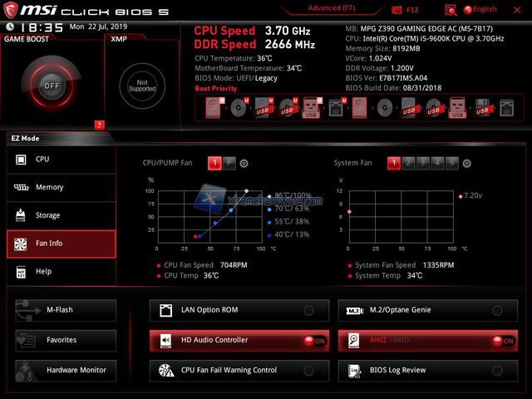Enable CPU Fan Fail Warning Control

click(309, 370)
